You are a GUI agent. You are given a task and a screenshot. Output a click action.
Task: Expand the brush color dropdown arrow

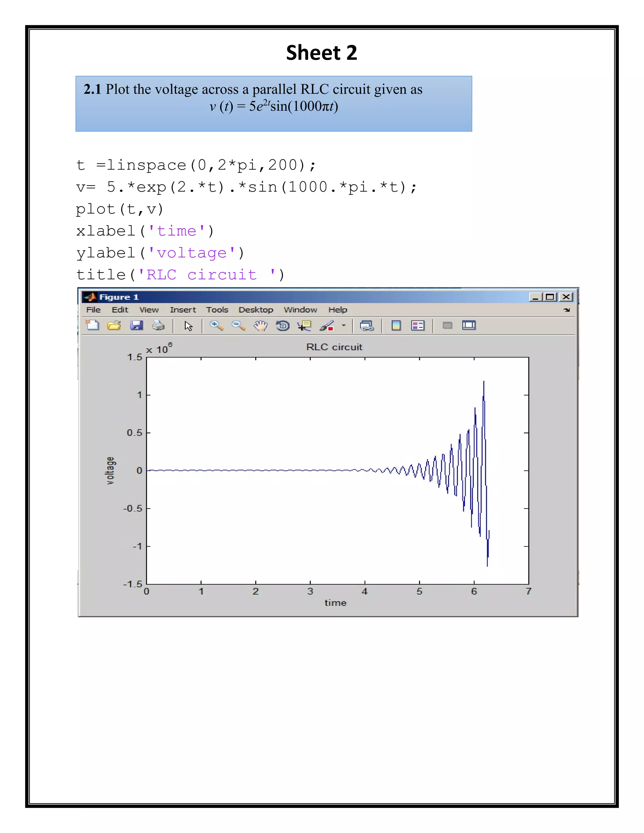344,325
